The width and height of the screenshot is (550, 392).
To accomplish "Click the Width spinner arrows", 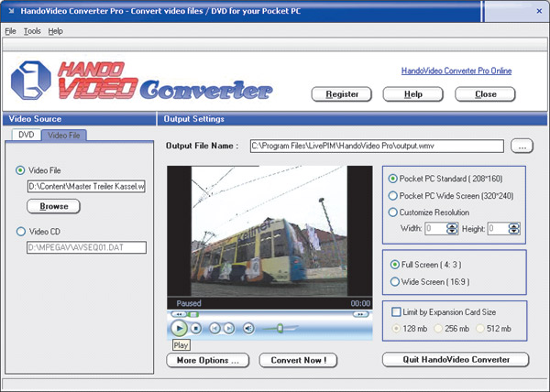I will coord(452,229).
